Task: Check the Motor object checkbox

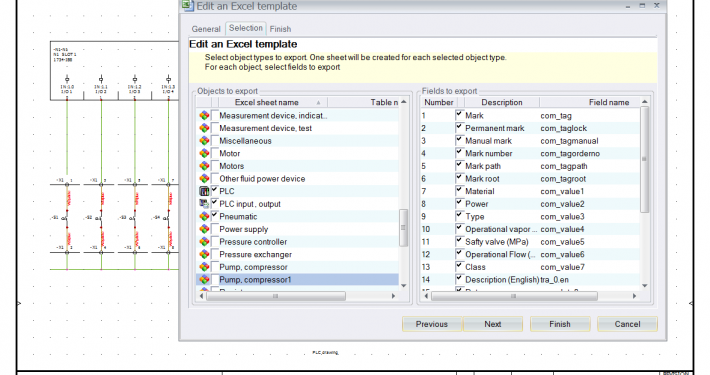Action: click(215, 153)
